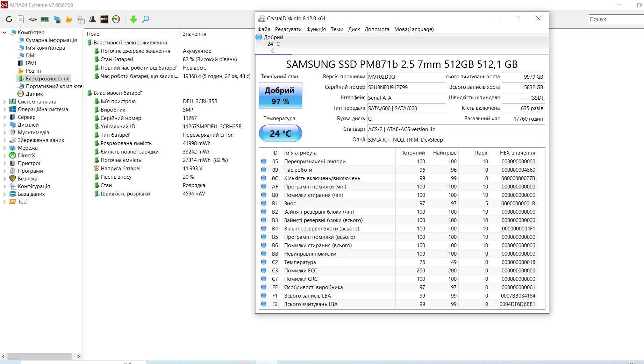
Task: Open the Допомога menu
Action: pyautogui.click(x=377, y=29)
